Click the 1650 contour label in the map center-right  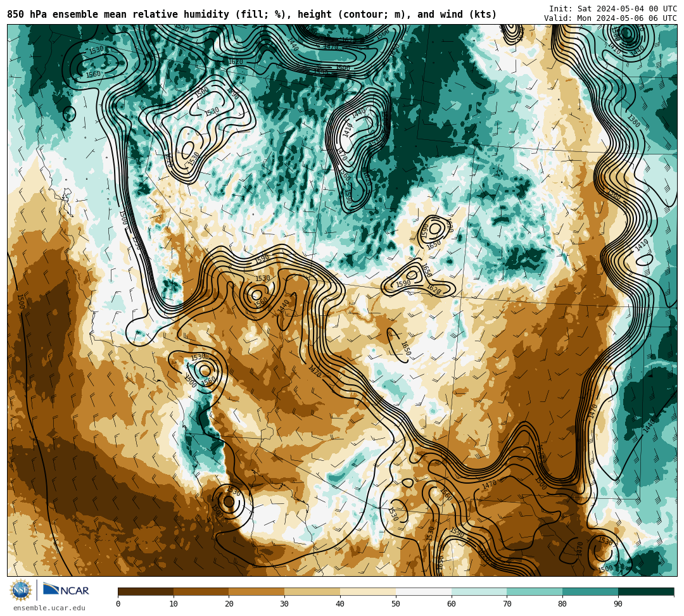406,349
